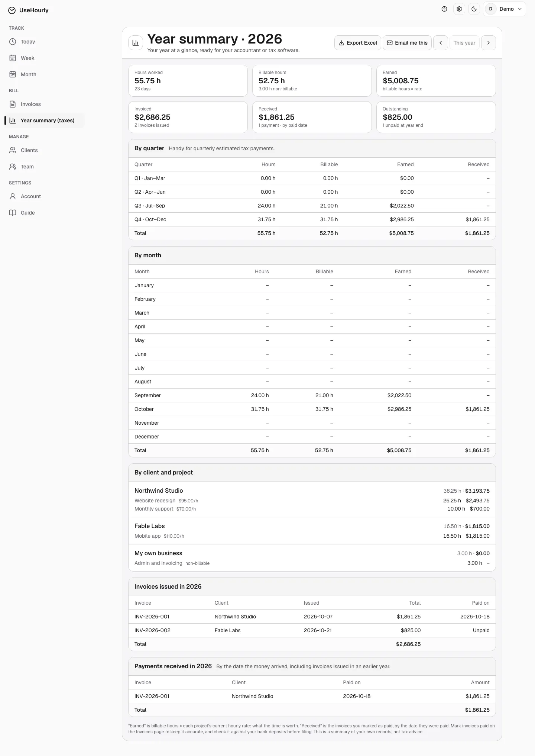The image size is (535, 756).
Task: Click the My own business heading
Action: (x=158, y=553)
